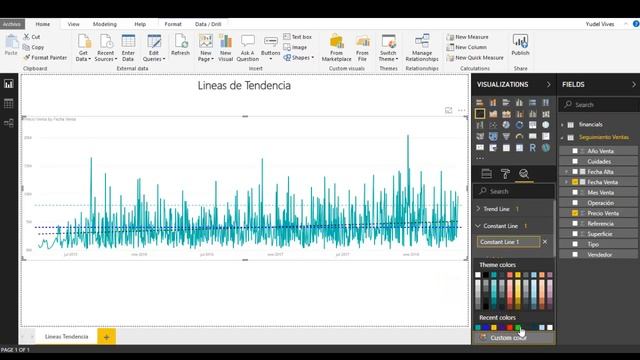Screen dimensions: 640x360
Task: Uncheck the Fecha Venta field
Action: coord(575,182)
